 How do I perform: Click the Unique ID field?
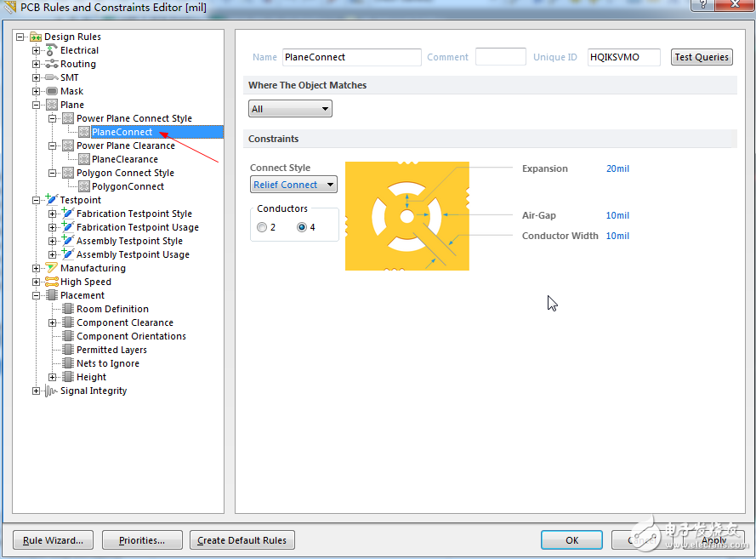coord(623,57)
